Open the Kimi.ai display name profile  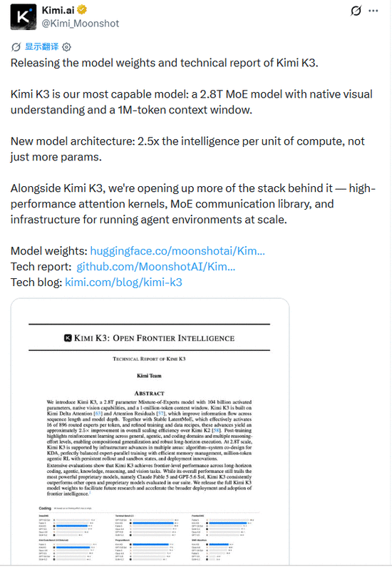58,10
